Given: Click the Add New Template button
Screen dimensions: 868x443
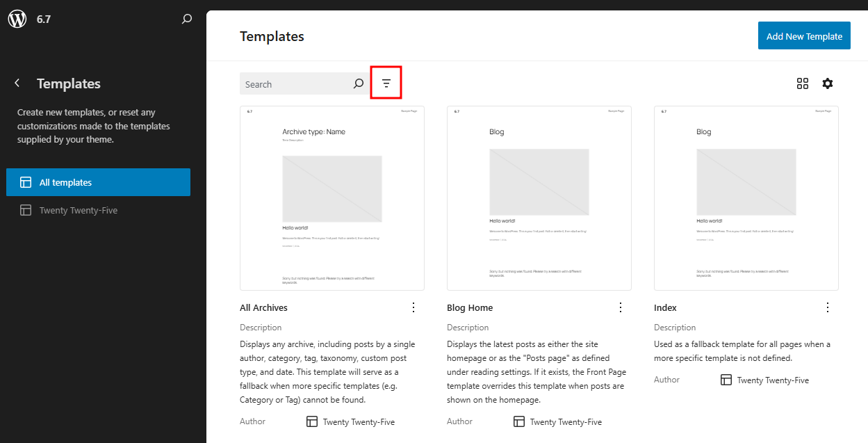Looking at the screenshot, I should 804,35.
